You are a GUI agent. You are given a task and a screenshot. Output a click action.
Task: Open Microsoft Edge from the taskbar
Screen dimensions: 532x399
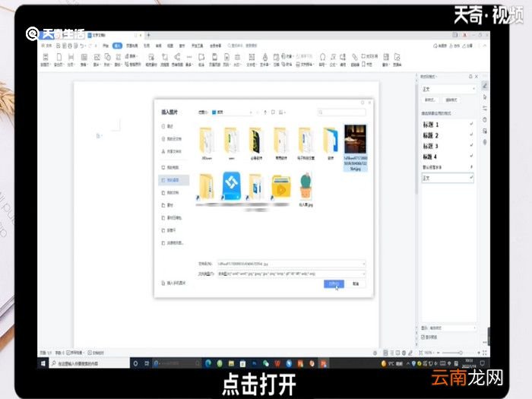coord(208,363)
